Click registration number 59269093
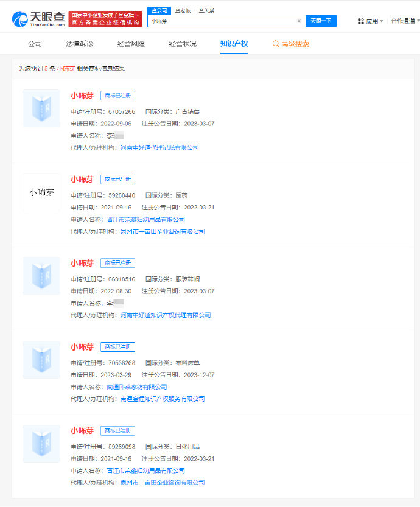The image size is (420, 507). 122,447
